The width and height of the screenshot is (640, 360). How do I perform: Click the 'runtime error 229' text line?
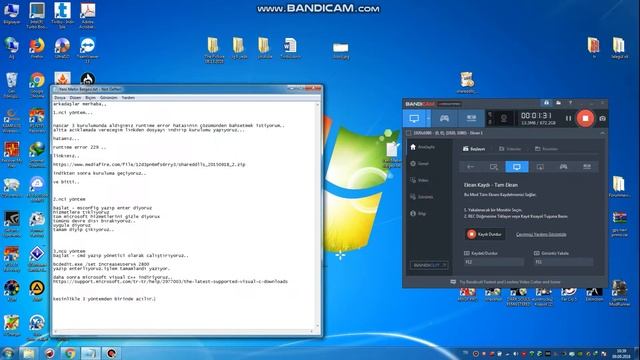(79, 147)
